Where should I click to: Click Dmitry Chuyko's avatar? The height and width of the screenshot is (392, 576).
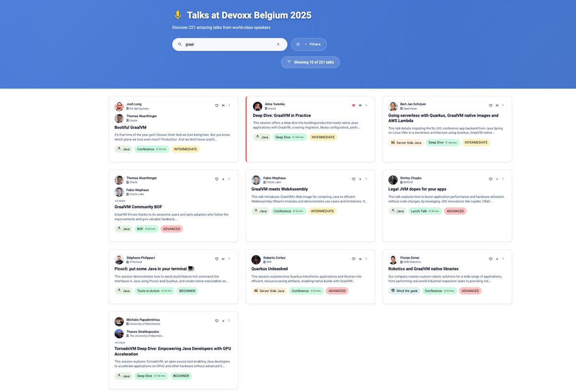tap(393, 180)
